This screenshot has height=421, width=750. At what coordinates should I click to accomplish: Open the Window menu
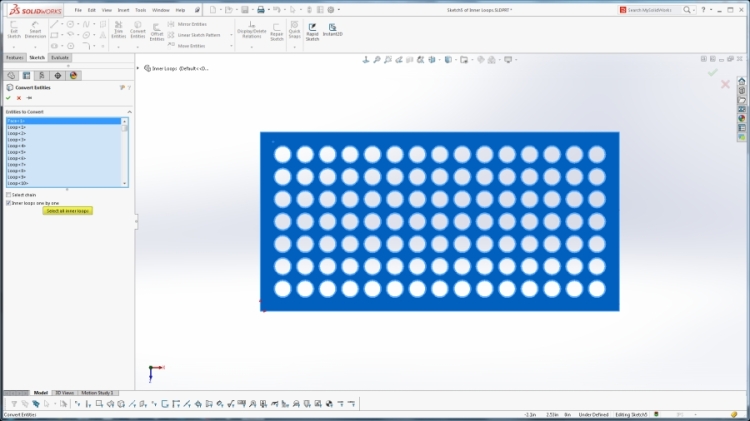[161, 10]
